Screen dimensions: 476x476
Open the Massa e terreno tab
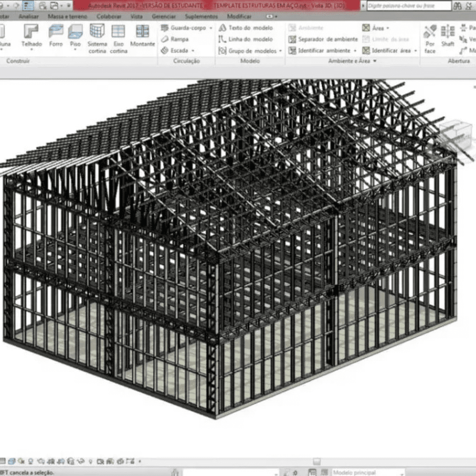(x=67, y=16)
